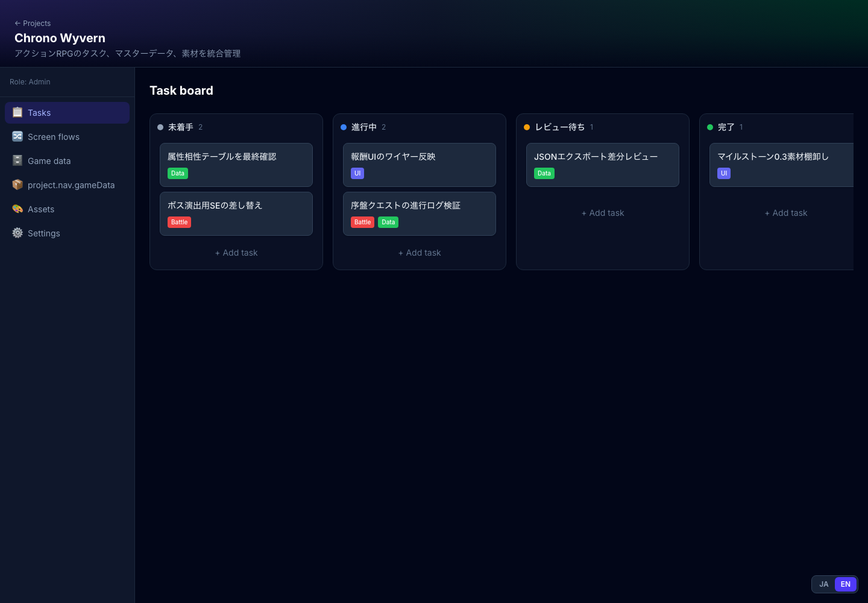The height and width of the screenshot is (603, 868).
Task: Click the Task board heading
Action: pos(181,90)
